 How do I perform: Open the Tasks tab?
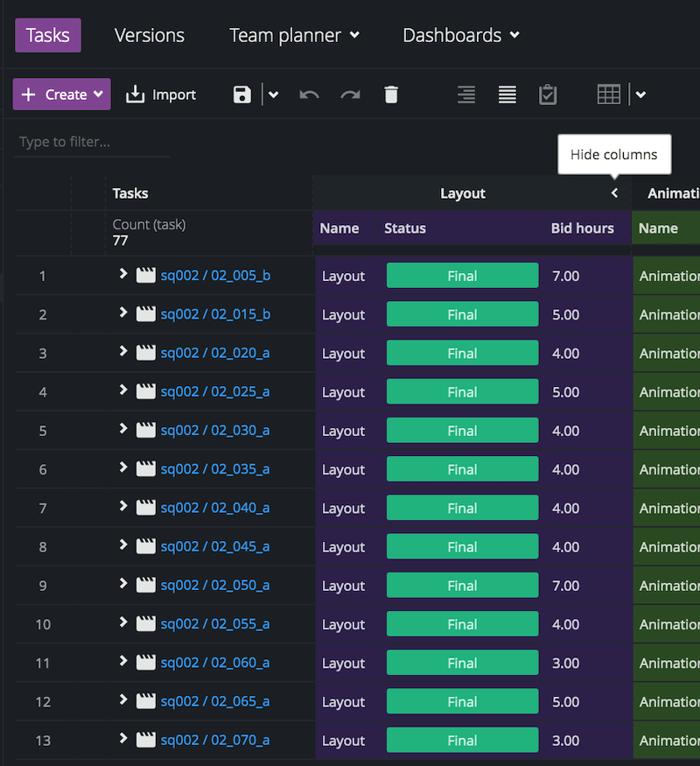(x=48, y=35)
